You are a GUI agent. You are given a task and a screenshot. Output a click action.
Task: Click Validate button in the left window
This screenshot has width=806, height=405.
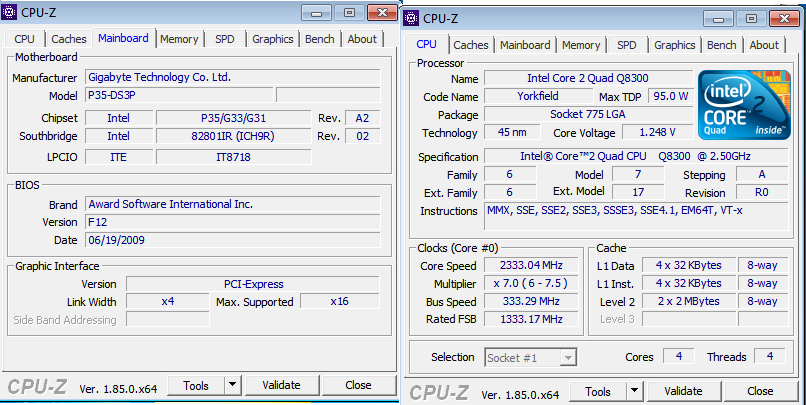click(281, 385)
